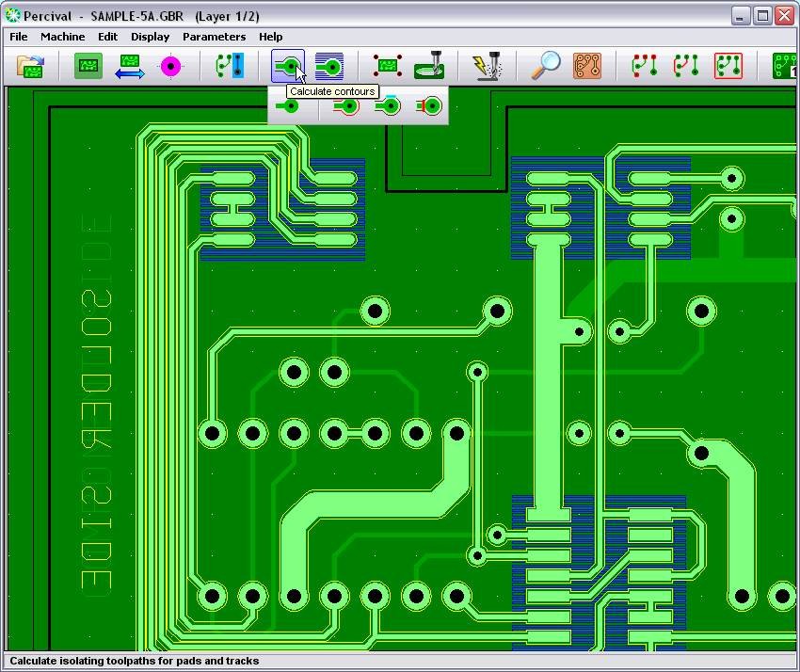The width and height of the screenshot is (800, 672).
Task: Open the Display menu
Action: 150,37
